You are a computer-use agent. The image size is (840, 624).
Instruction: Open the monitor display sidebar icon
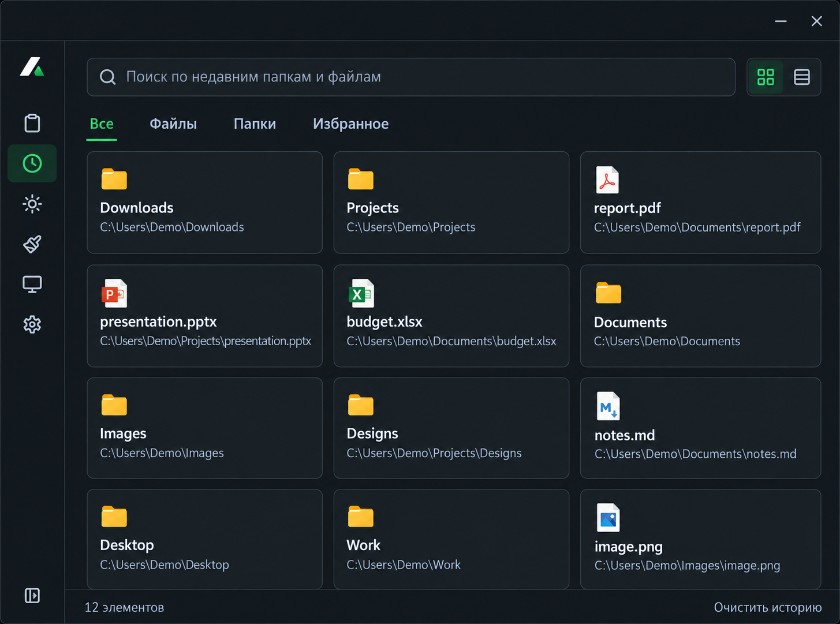pyautogui.click(x=32, y=284)
